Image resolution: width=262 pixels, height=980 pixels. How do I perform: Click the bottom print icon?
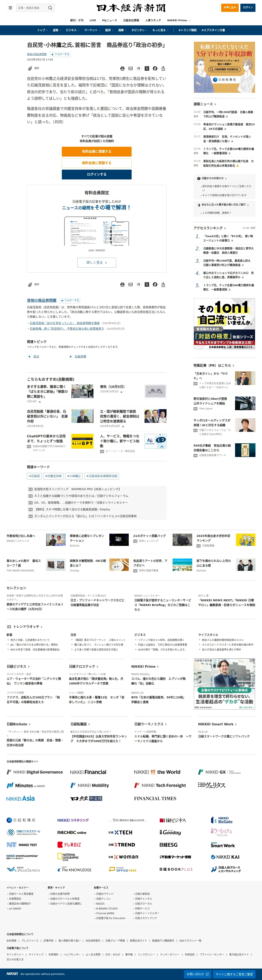tap(122, 284)
